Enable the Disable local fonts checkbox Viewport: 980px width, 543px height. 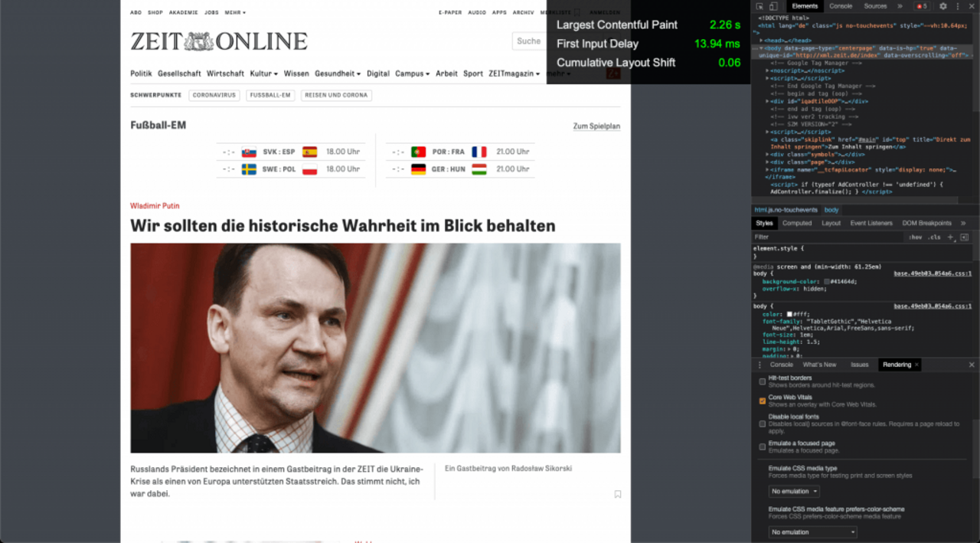coord(762,424)
